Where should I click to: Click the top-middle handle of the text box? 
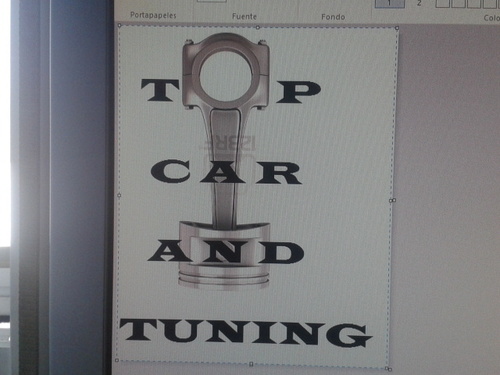[x=258, y=27]
